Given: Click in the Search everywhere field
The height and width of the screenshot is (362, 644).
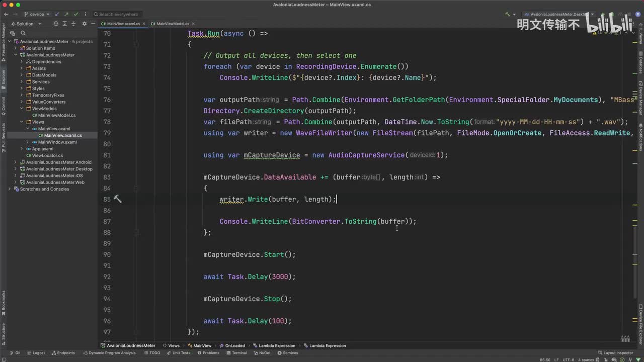Looking at the screenshot, I should coord(118,14).
